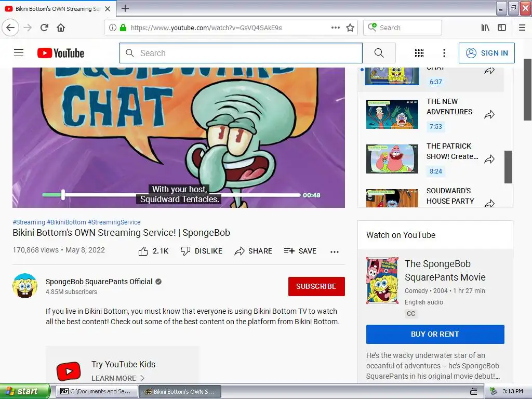Click LEARN MORE under Try YouTube Kids
532x399 pixels.
pos(117,378)
